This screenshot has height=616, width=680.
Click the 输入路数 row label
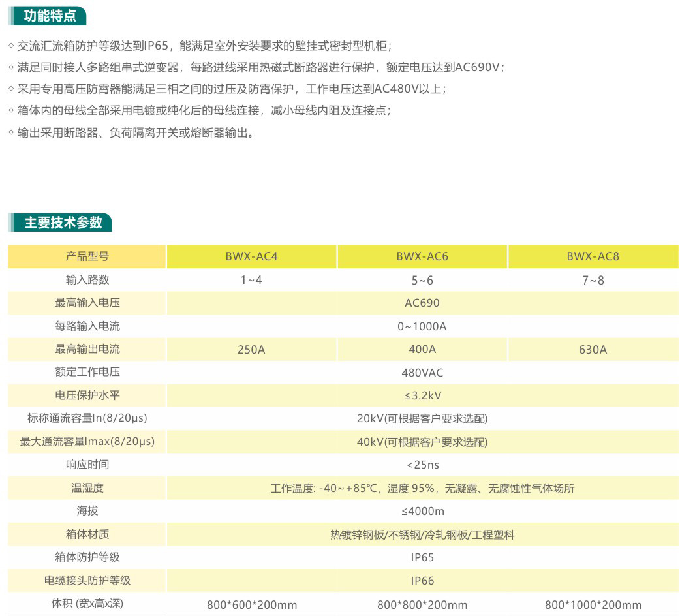pyautogui.click(x=87, y=279)
